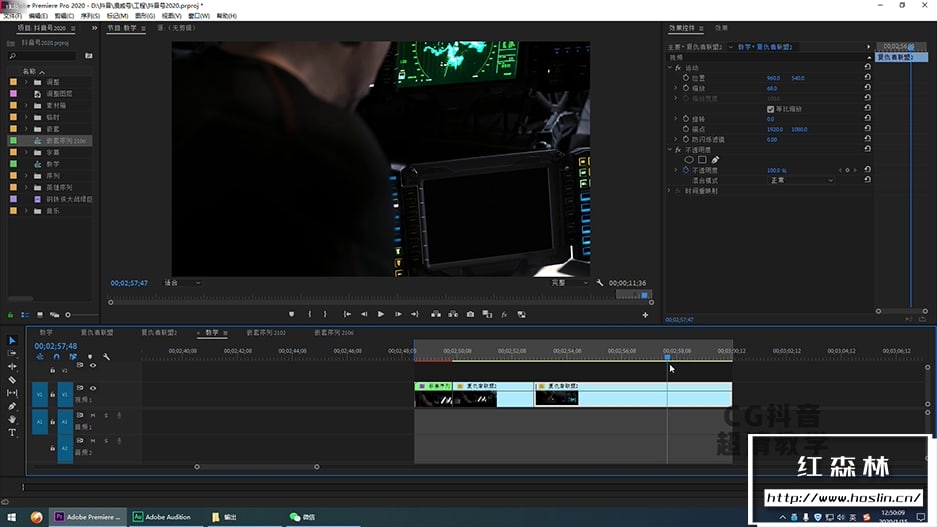
Task: Open the Windows Start menu
Action: [x=11, y=517]
